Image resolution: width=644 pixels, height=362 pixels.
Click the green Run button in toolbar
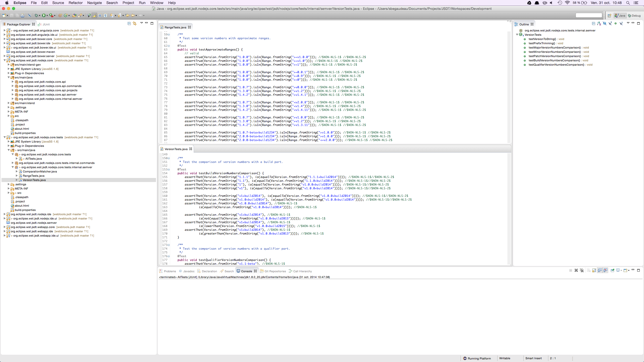tap(44, 15)
